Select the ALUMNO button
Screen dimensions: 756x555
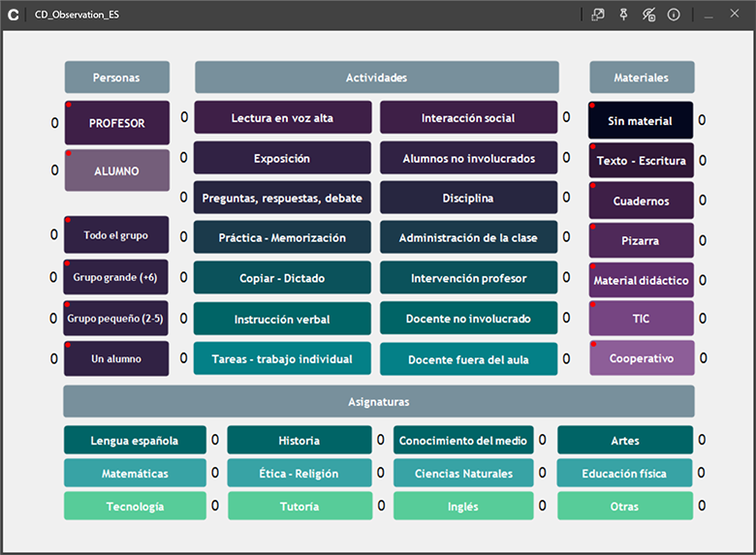(117, 170)
